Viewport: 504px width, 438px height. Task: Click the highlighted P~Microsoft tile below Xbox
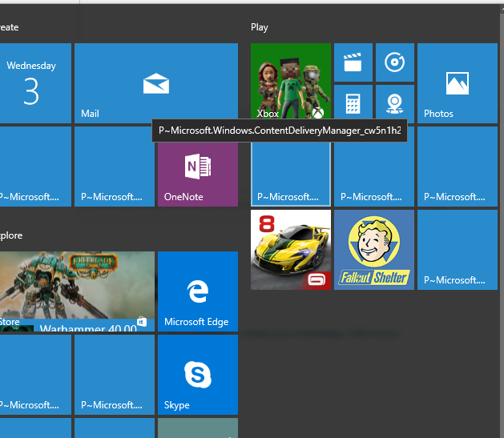coord(291,175)
